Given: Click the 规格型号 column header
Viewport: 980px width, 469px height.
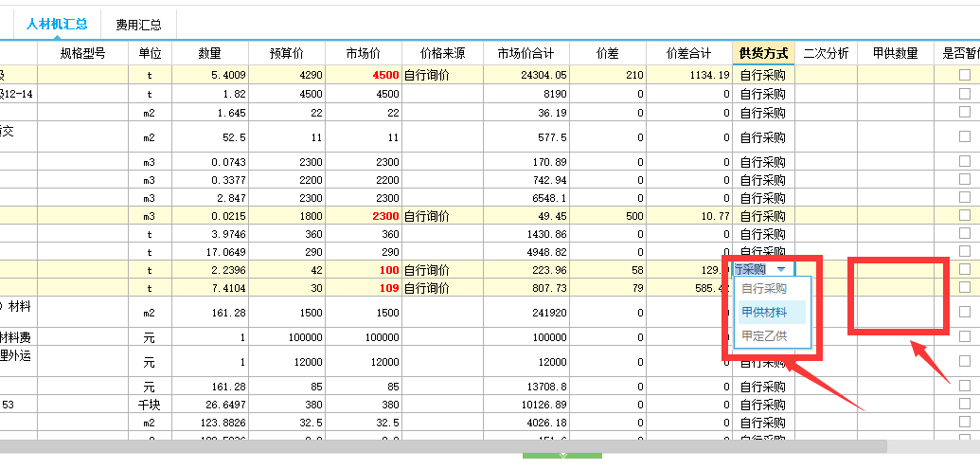Looking at the screenshot, I should tap(83, 54).
